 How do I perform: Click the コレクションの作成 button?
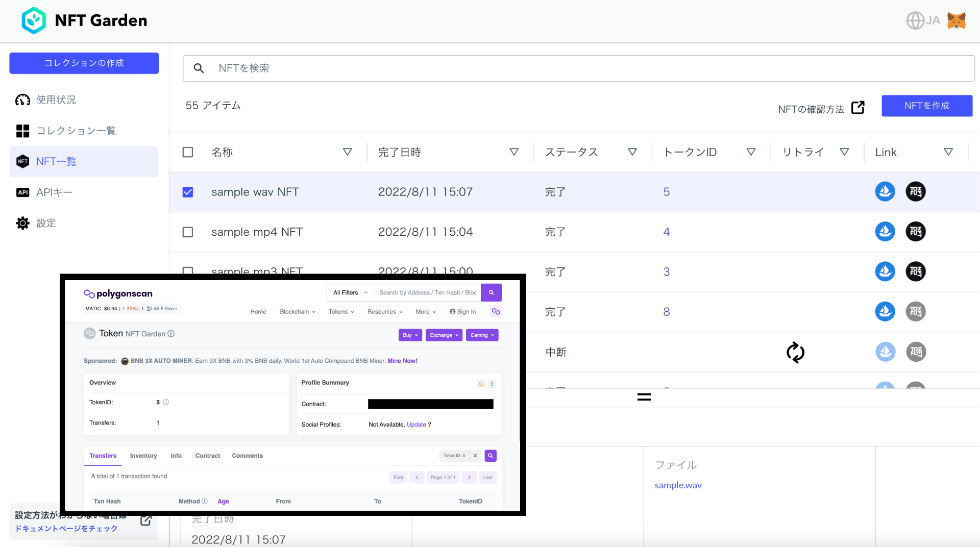point(84,63)
